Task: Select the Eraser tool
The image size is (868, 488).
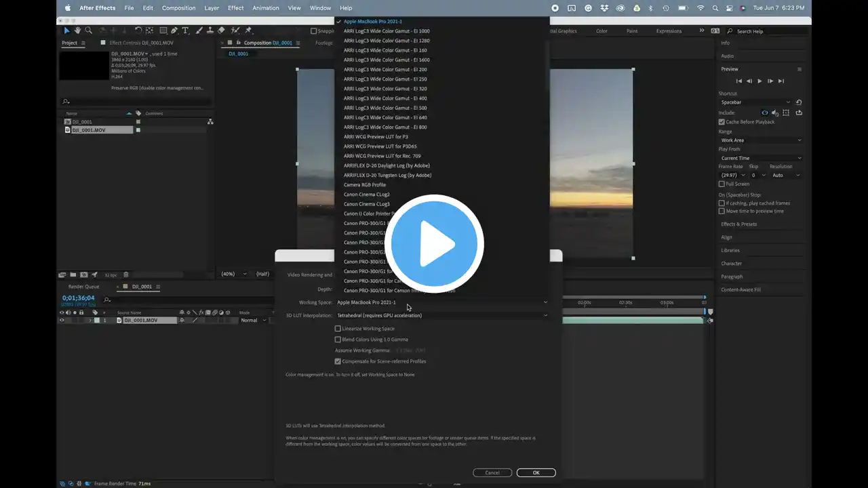Action: [221, 30]
